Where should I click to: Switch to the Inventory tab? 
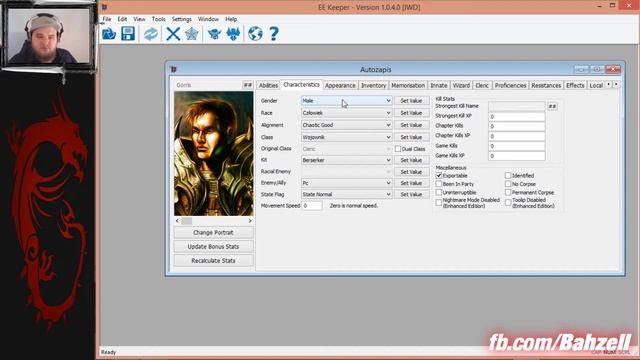point(373,85)
